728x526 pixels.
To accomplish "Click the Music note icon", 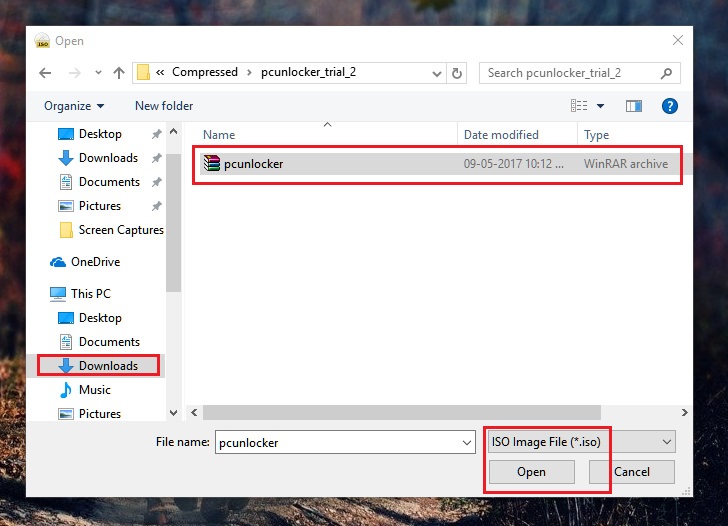I will pyautogui.click(x=66, y=390).
